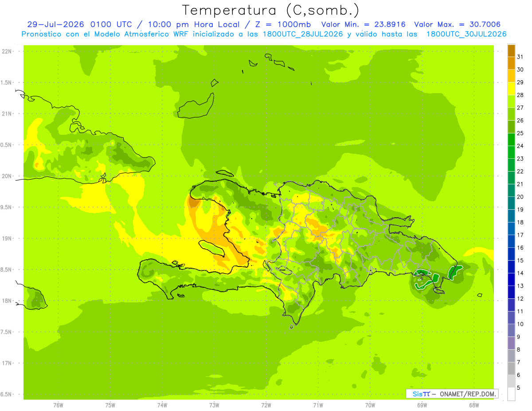Select "Valor Min. = 23.8916" in the header

[x=363, y=24]
